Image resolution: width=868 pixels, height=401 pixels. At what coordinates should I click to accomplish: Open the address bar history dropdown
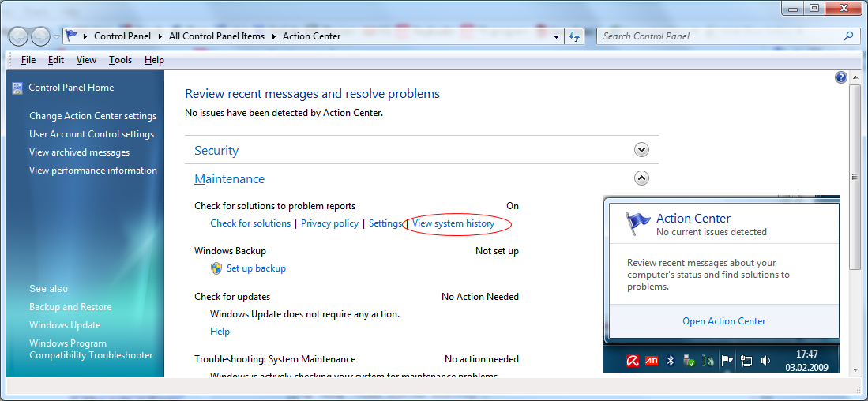coord(557,36)
